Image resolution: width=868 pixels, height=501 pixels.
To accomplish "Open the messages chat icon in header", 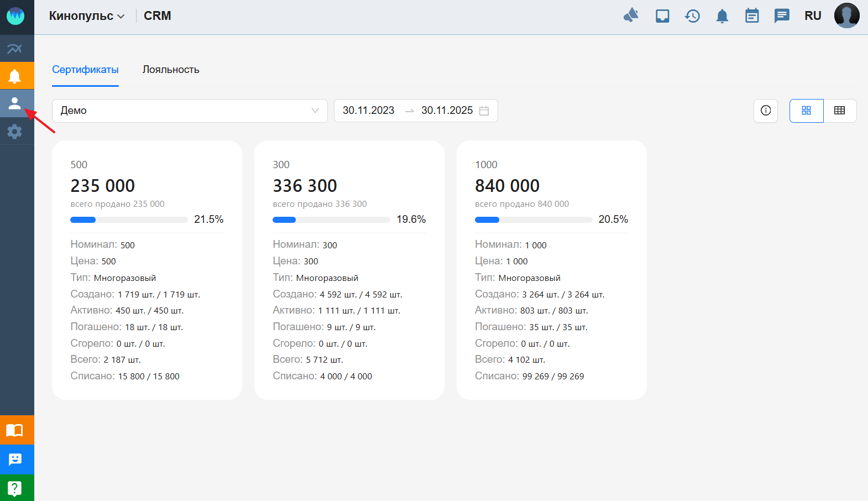I will click(782, 16).
